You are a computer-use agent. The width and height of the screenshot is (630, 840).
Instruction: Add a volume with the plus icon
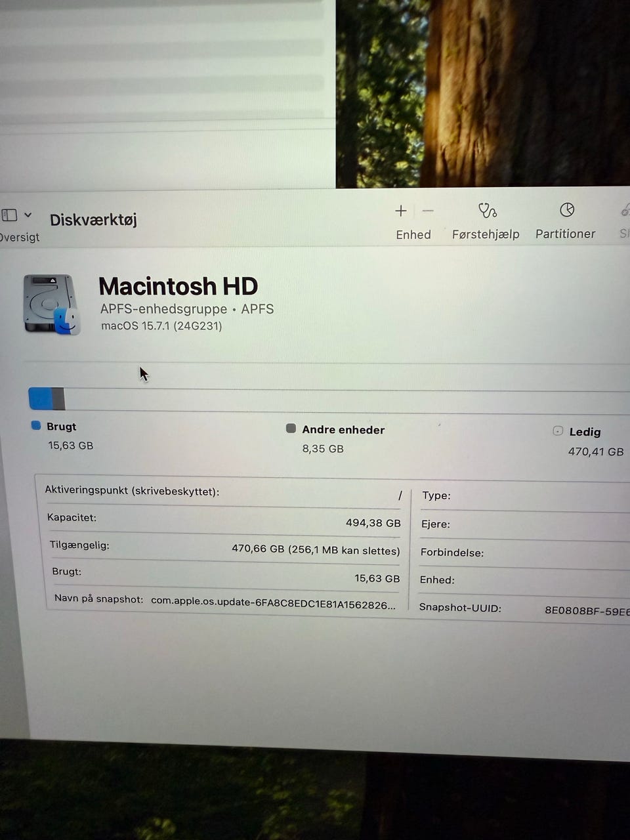coord(401,211)
